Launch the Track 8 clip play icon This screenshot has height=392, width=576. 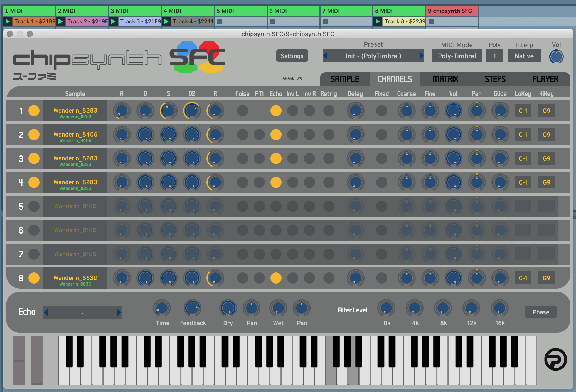click(378, 21)
